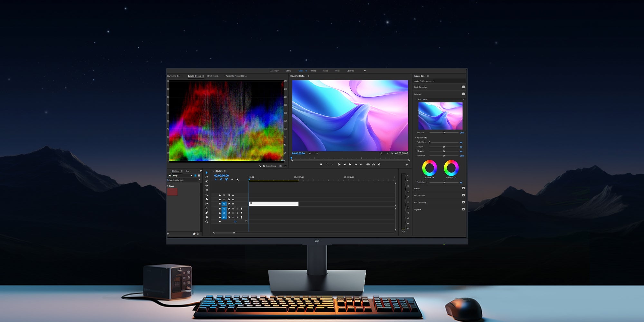Select the Slide tool
644x322 pixels.
pyautogui.click(x=207, y=208)
